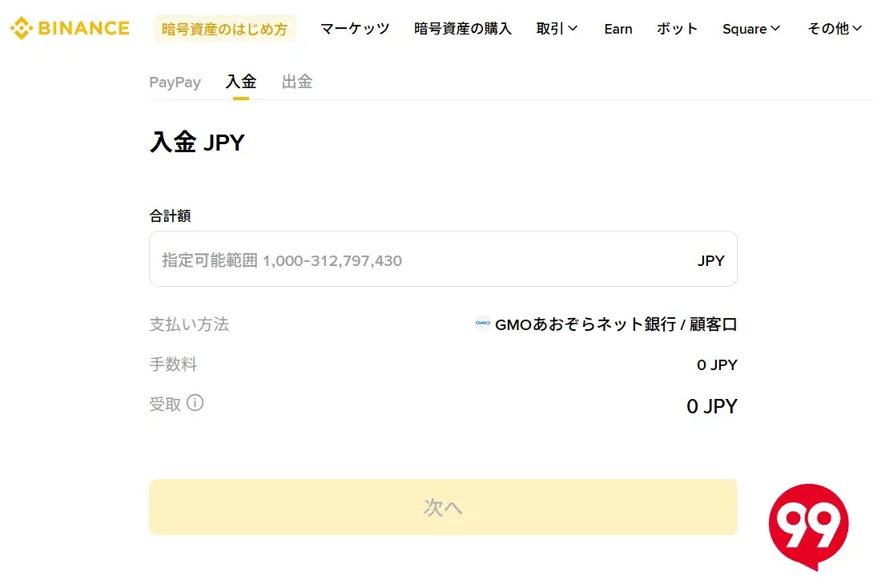Open the ボット menu item

[677, 28]
